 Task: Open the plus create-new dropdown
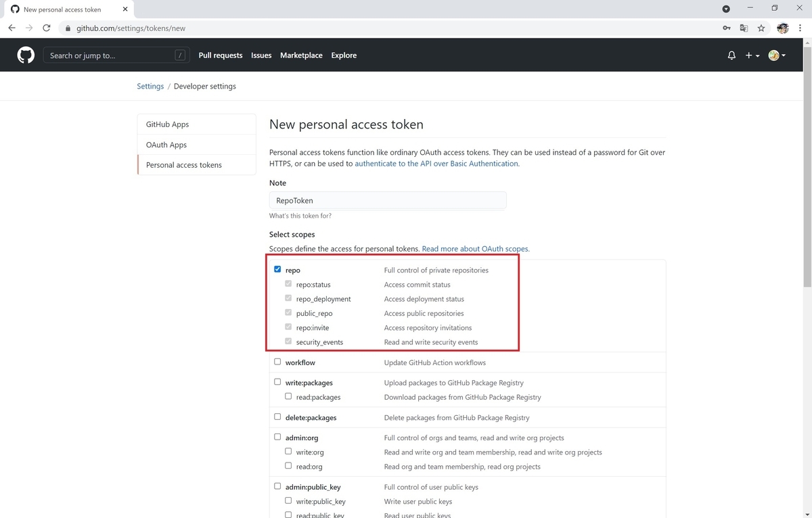coord(752,55)
